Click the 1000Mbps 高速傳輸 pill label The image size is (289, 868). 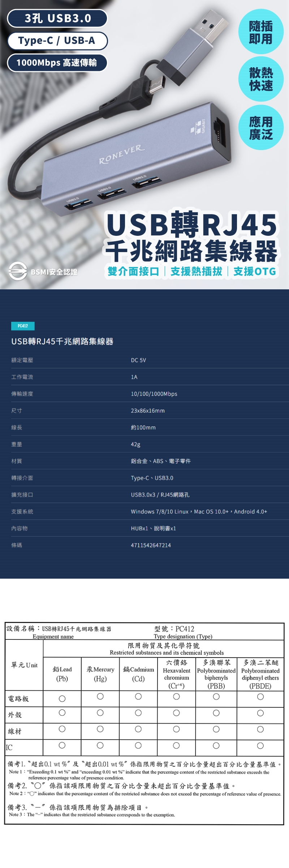coord(57,63)
